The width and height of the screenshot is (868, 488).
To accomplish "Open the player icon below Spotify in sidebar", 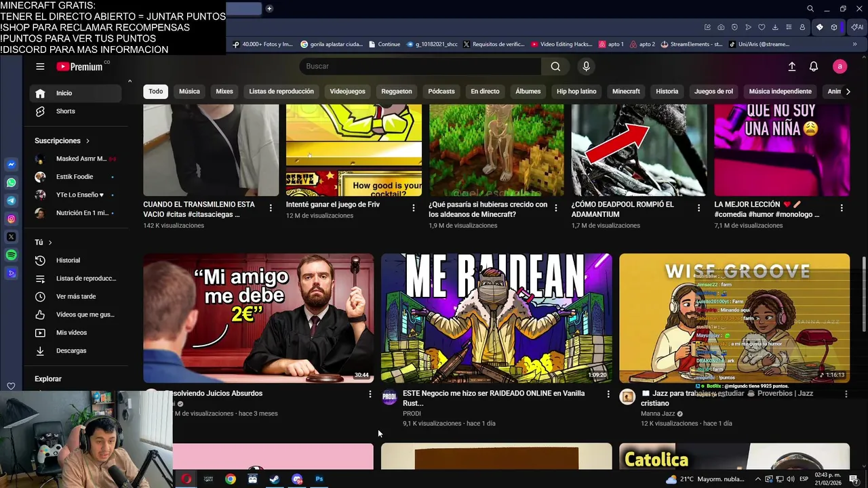I will (x=11, y=273).
